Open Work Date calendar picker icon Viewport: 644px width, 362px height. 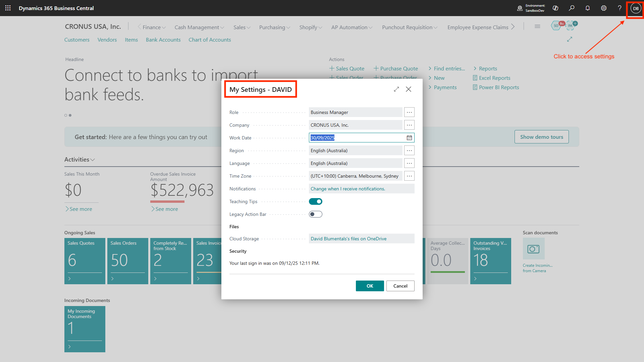pos(409,138)
